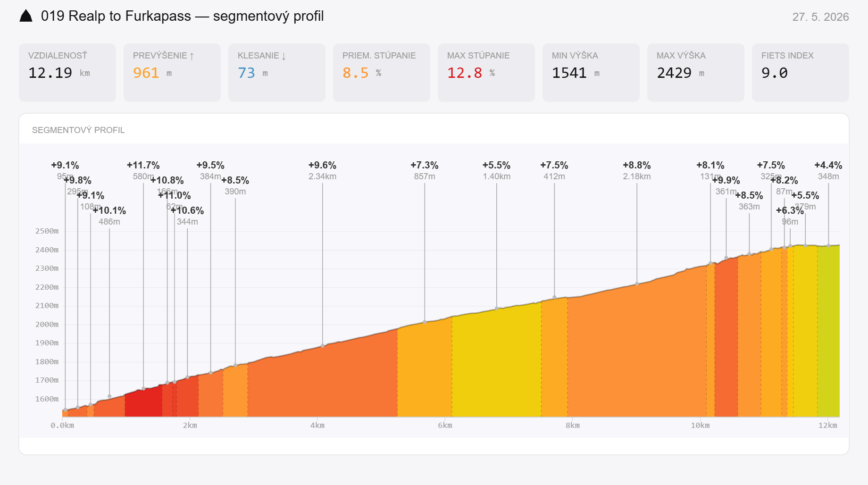Select the widest yellow profile segment
Screen dimensions: 868x485
(497, 363)
